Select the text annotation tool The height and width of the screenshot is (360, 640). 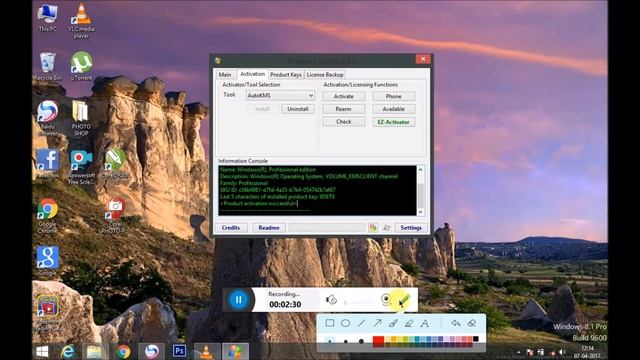[x=425, y=323]
